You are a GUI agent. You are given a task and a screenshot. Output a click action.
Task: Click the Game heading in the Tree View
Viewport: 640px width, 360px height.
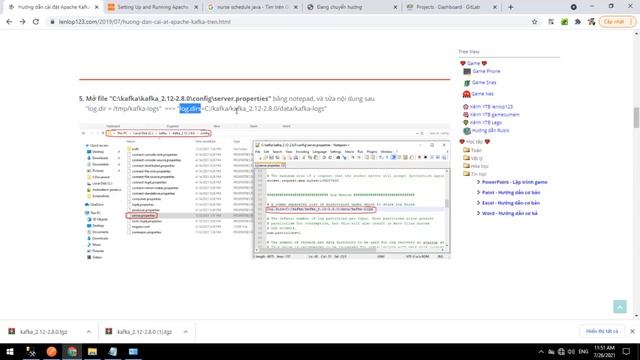pyautogui.click(x=473, y=63)
